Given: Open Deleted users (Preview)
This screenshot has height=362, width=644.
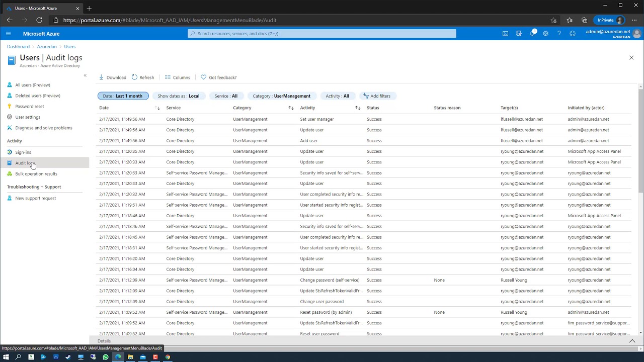Looking at the screenshot, I should (38, 96).
